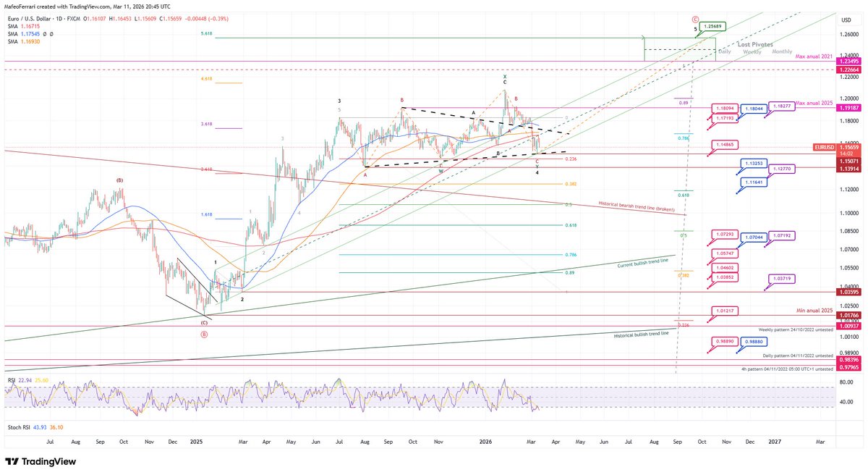Select the blue 1.11641 price callout
Screen dimensions: 868x475
tap(753, 182)
